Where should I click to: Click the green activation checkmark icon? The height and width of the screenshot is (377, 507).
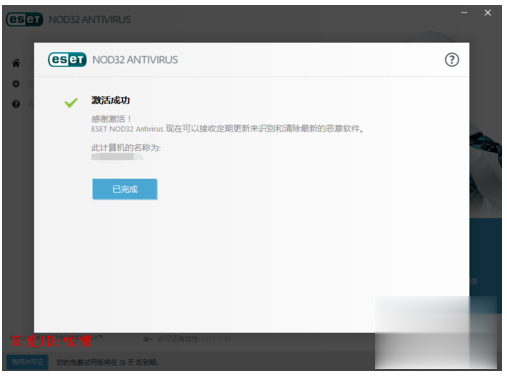pos(71,102)
